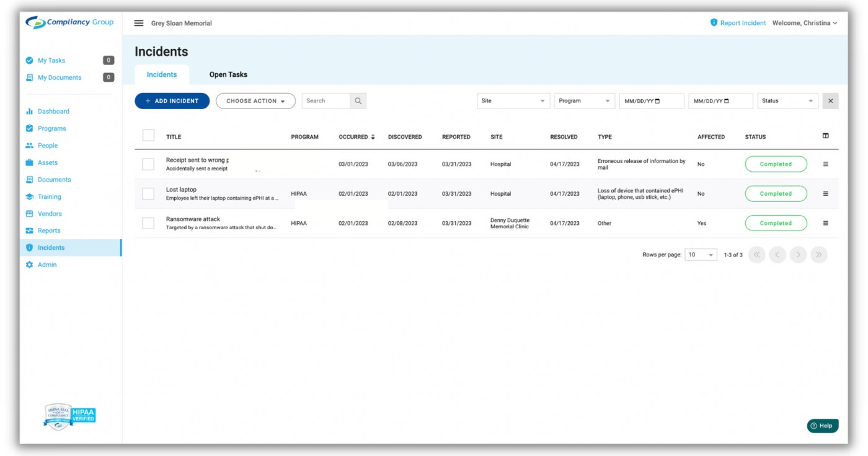Go to the next page arrow
The height and width of the screenshot is (456, 868).
[x=799, y=255]
